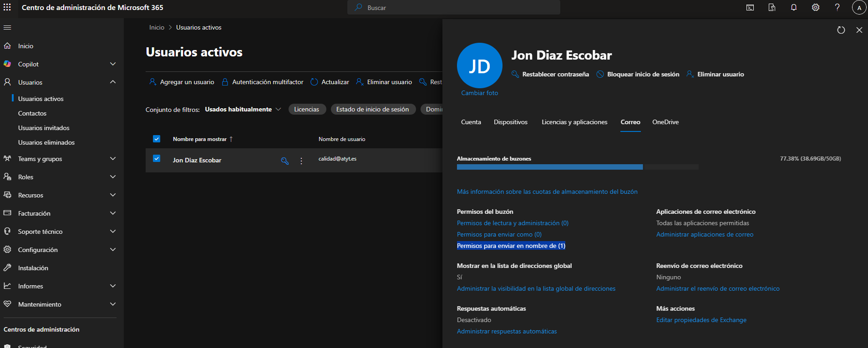Screen dimensions: 868x348
Task: Click Cambiar foto link
Action: coord(479,93)
